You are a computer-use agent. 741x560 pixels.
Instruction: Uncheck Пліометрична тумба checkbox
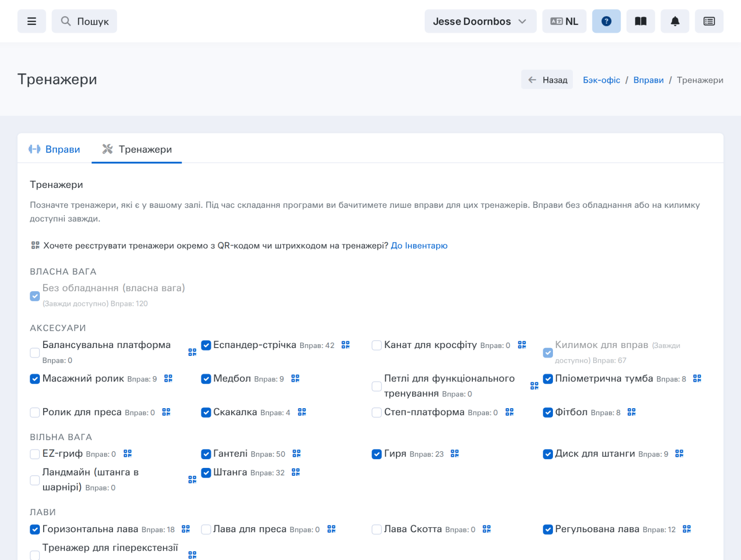point(548,379)
